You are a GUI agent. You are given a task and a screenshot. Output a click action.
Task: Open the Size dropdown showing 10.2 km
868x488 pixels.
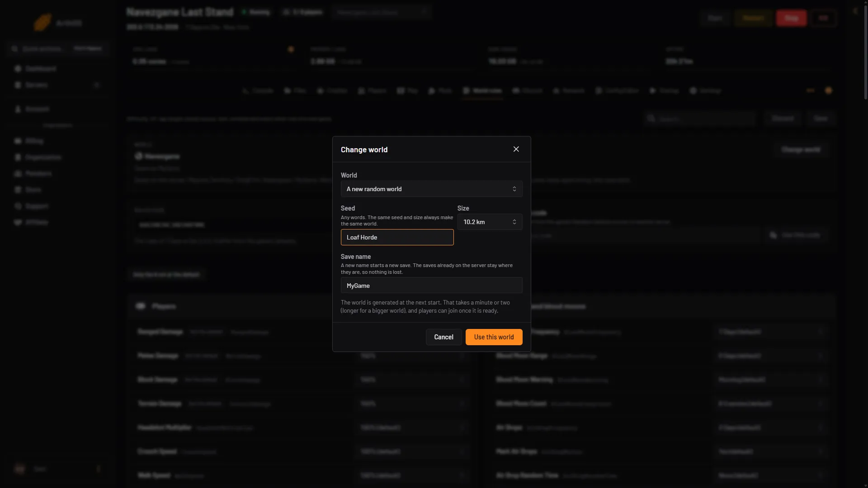pos(490,222)
